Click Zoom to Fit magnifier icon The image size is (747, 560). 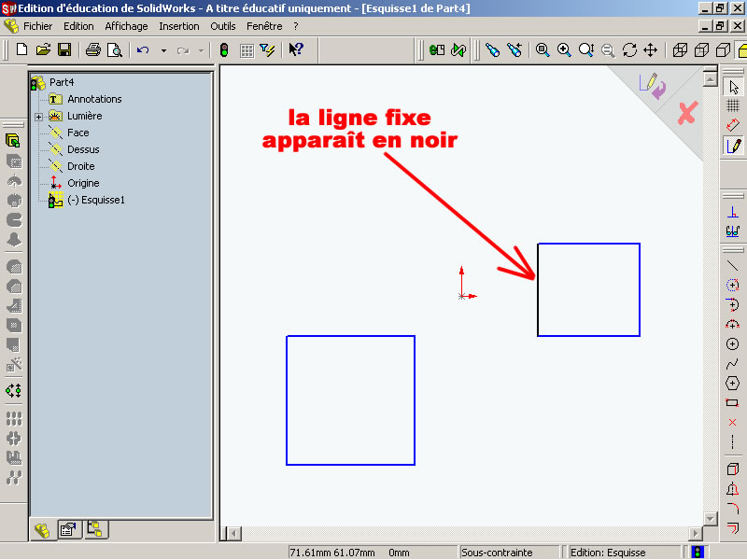(x=543, y=49)
